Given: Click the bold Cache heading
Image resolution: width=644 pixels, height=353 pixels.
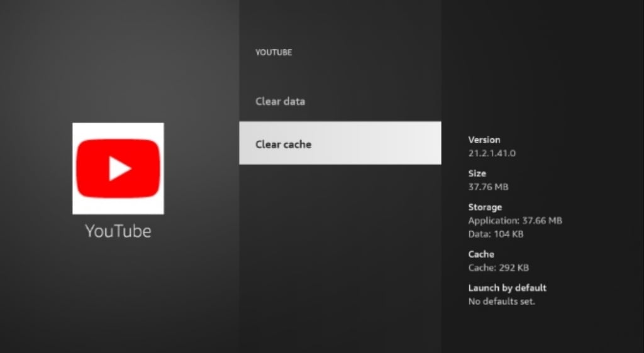Looking at the screenshot, I should pos(481,254).
